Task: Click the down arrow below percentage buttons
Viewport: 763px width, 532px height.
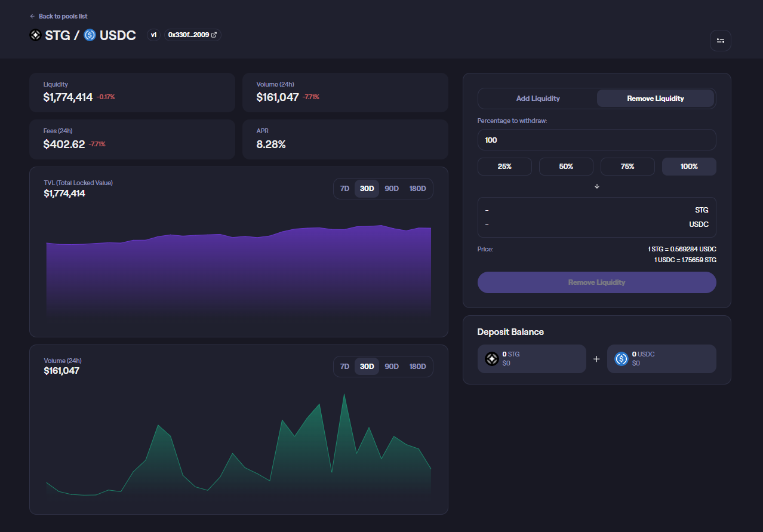Action: point(596,186)
